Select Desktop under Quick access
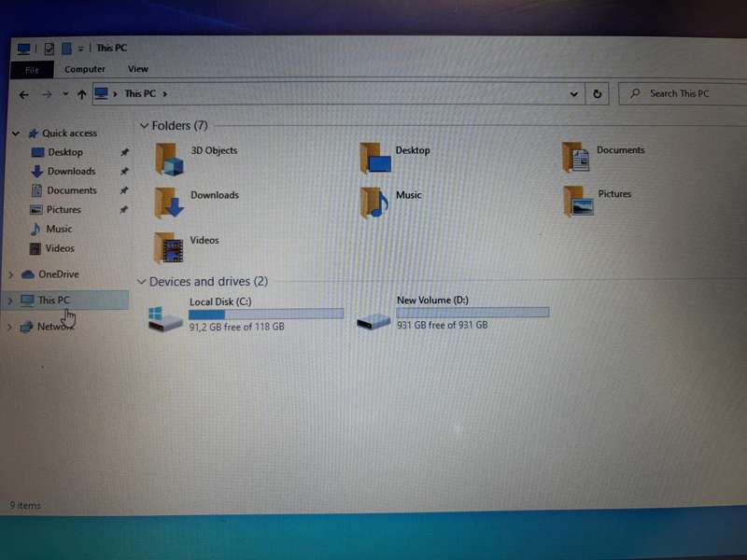The height and width of the screenshot is (560, 747). (x=65, y=152)
